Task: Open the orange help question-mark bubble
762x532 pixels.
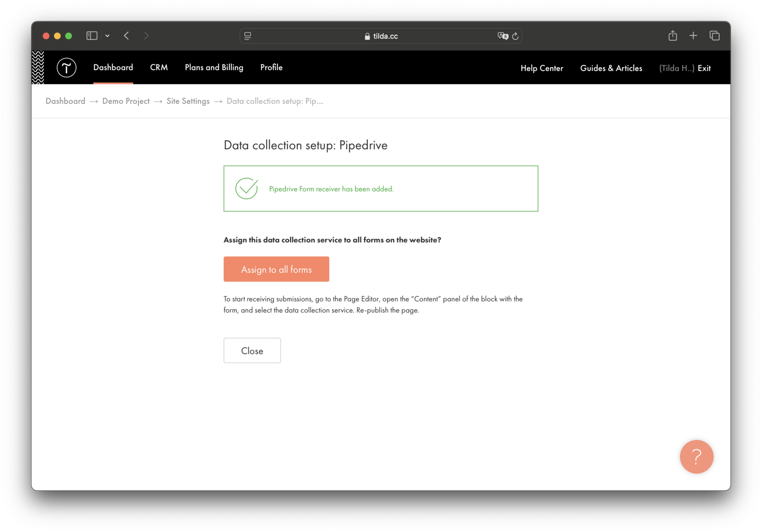Action: click(x=696, y=456)
